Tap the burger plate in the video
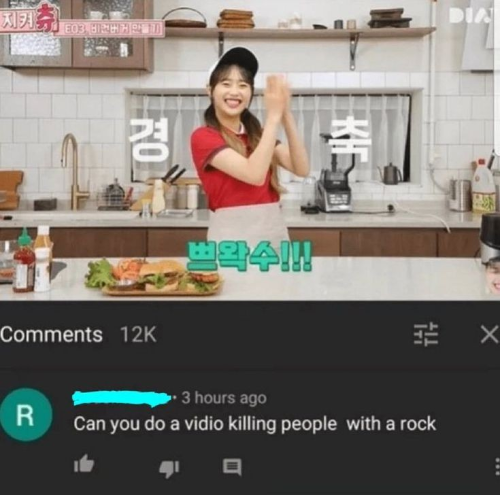This screenshot has height=495, width=500. pos(157,278)
